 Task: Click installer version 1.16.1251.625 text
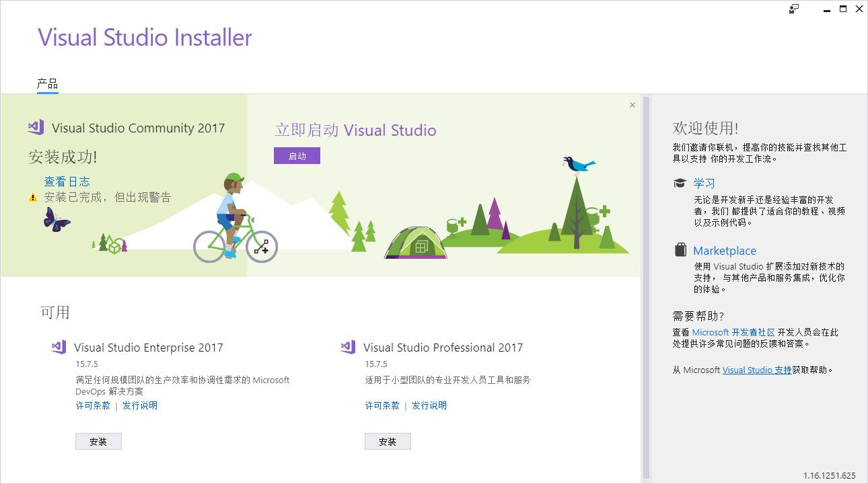(x=829, y=476)
